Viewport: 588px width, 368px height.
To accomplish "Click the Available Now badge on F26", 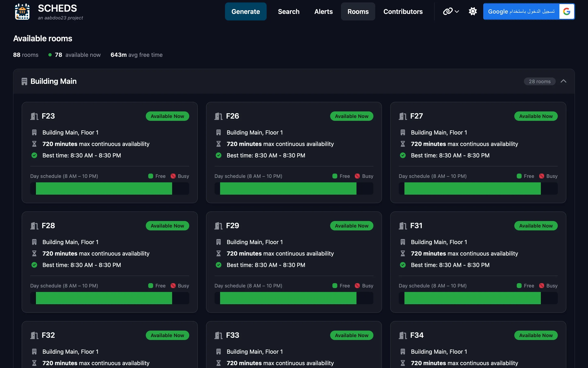I will tap(352, 116).
